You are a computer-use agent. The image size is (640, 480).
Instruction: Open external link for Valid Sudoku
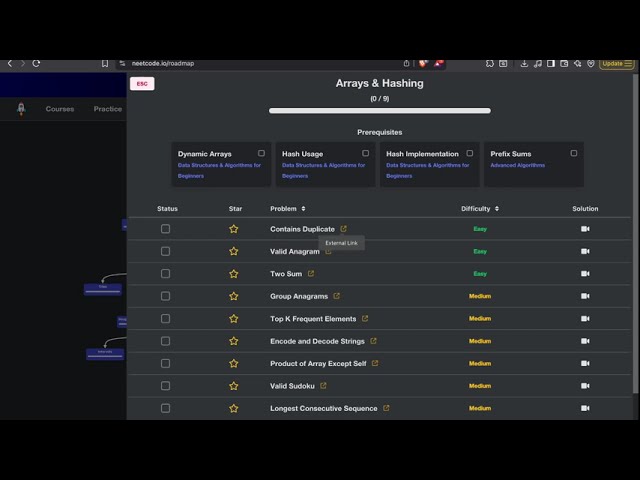click(x=323, y=386)
